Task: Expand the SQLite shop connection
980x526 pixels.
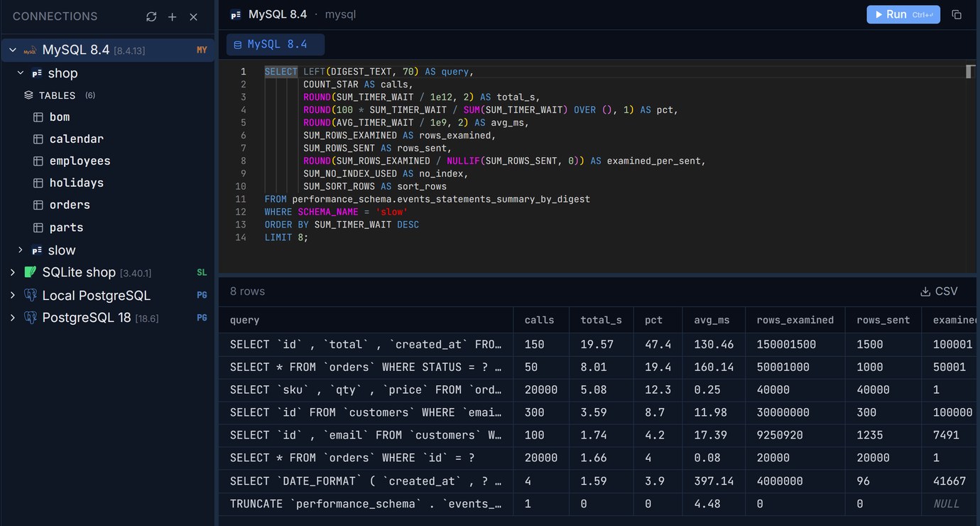Action: [x=13, y=272]
